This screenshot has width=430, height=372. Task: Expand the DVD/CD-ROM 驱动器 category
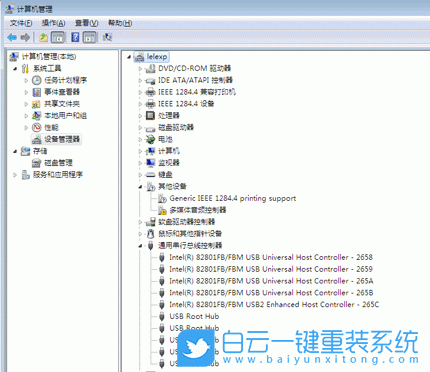pos(140,69)
